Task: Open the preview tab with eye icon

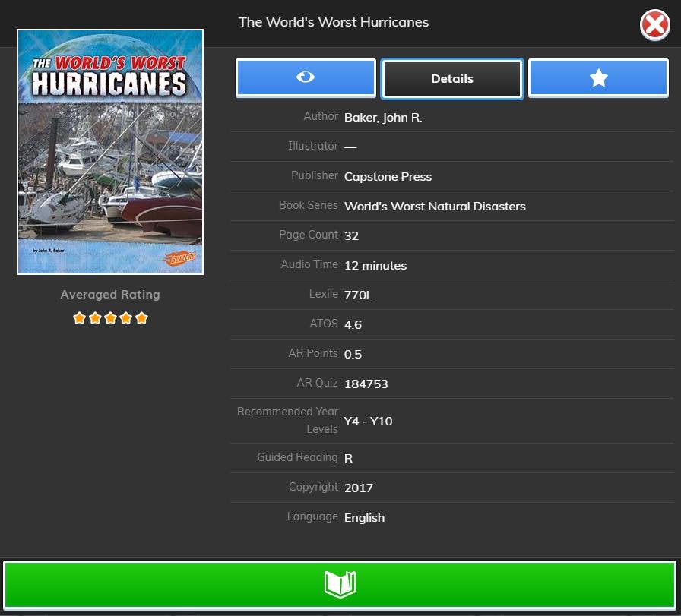Action: (306, 78)
